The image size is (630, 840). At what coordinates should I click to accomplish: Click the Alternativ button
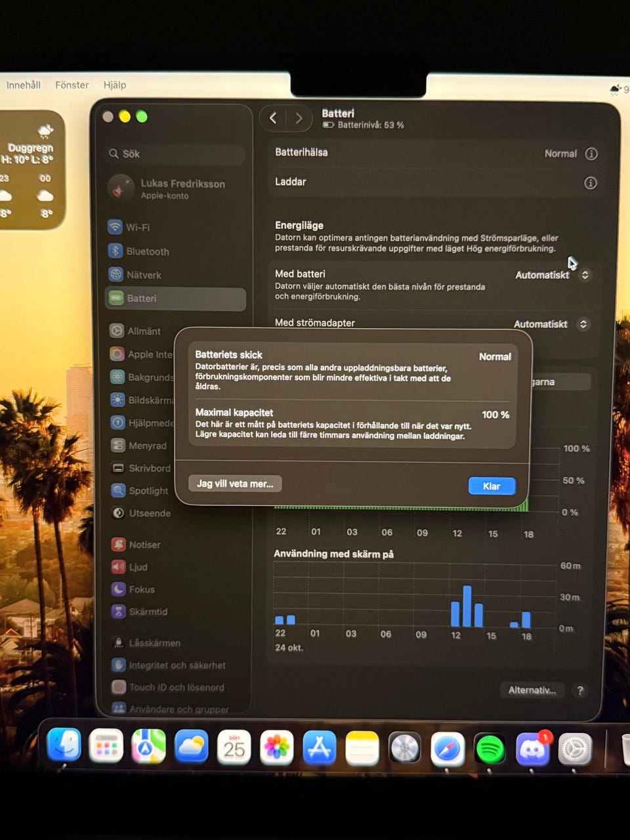click(x=532, y=690)
